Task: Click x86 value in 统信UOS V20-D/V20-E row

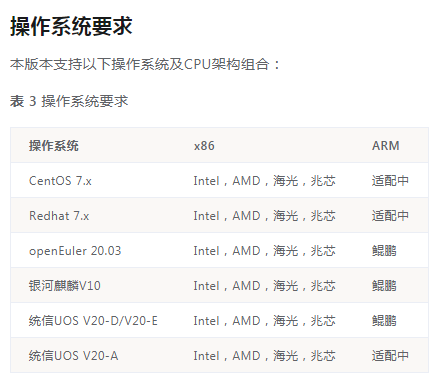Action: (x=264, y=321)
